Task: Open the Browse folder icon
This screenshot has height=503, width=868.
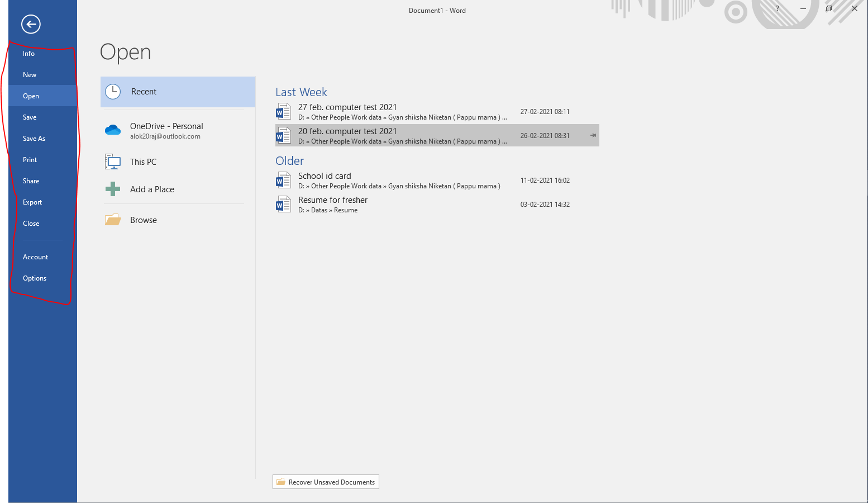Action: [113, 219]
